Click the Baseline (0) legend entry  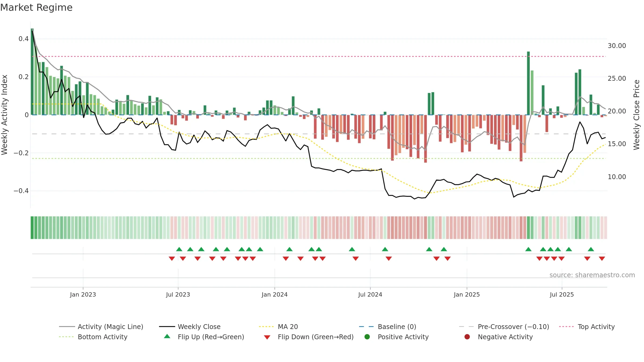point(387,327)
